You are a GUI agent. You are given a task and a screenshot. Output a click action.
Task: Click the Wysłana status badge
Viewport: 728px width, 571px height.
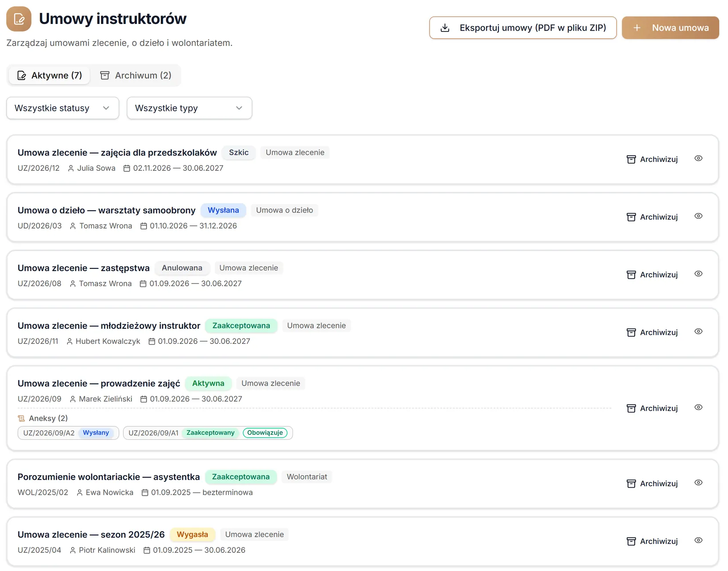point(223,210)
